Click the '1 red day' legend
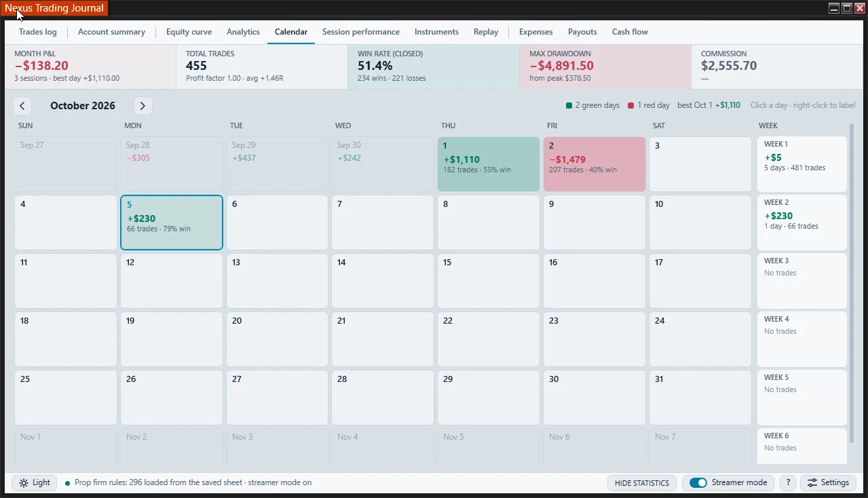This screenshot has width=868, height=498. [649, 105]
